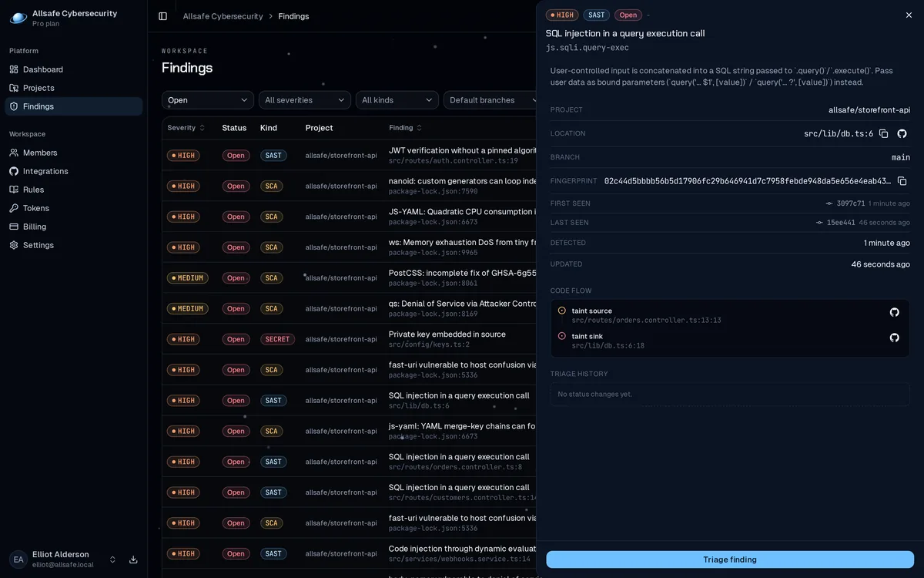Open Rules page

(73, 190)
